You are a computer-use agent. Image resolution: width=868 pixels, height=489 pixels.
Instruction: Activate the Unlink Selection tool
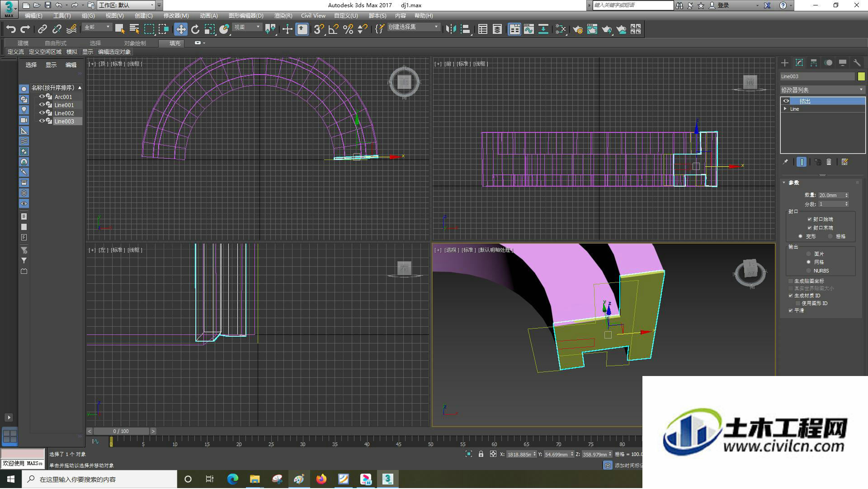[57, 29]
